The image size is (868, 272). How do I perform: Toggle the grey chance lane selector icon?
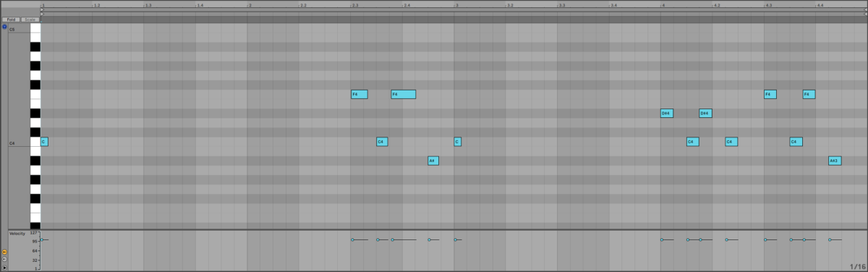[x=4, y=259]
